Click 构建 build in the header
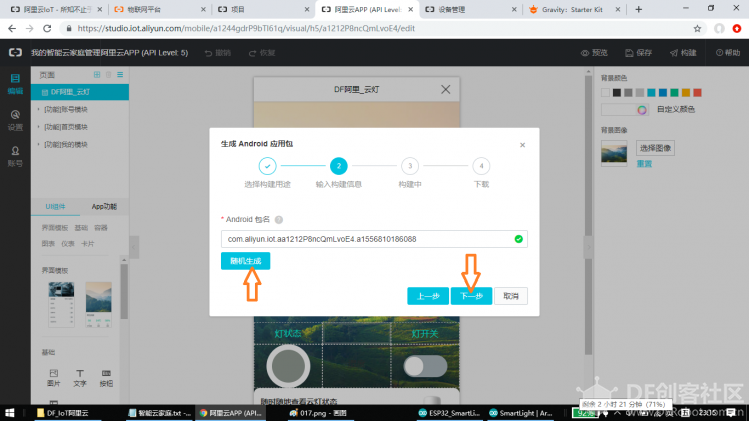The width and height of the screenshot is (749, 421). [683, 53]
